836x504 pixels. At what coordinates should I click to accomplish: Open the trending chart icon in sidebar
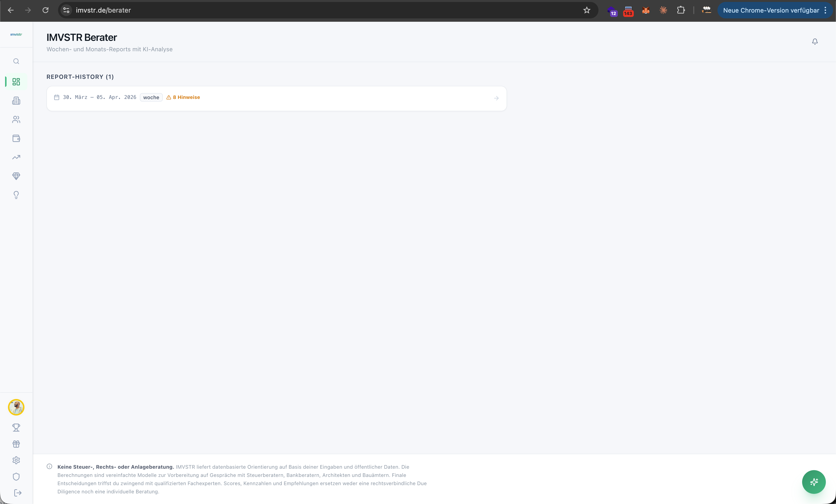coord(16,157)
